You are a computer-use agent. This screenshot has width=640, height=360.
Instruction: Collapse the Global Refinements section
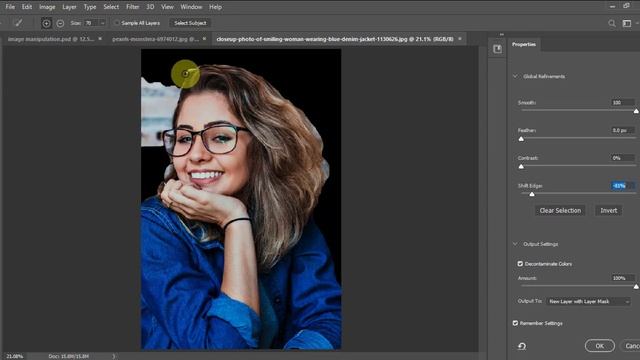click(x=515, y=76)
